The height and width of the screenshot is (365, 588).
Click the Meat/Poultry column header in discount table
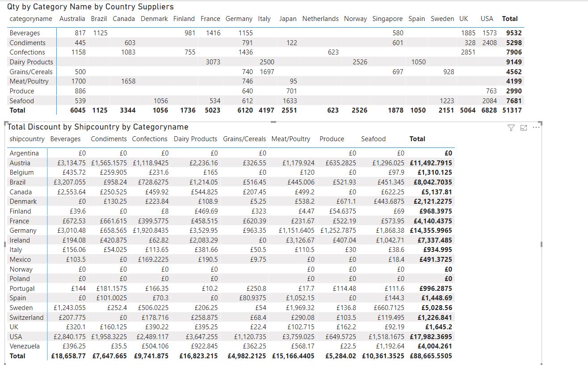[291, 139]
